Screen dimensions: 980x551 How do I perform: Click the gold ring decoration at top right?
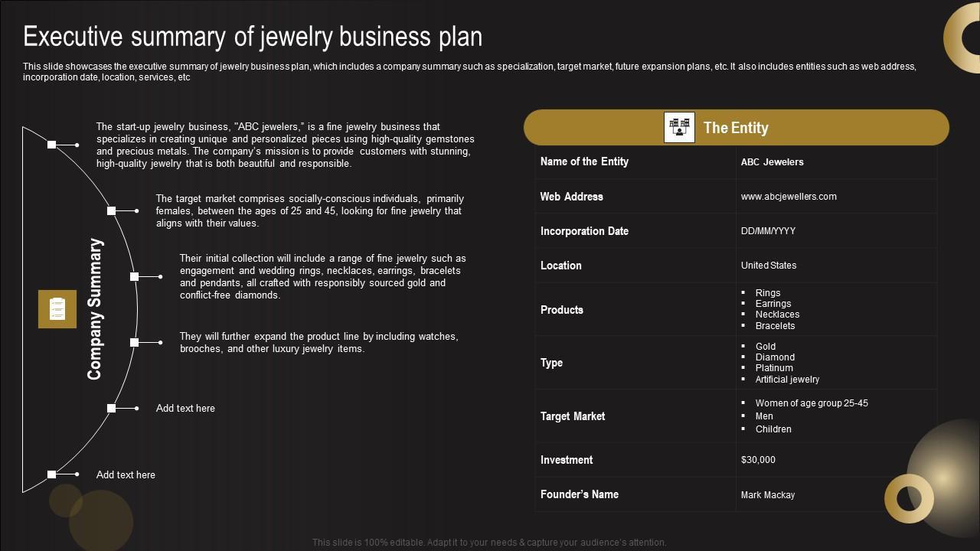963,37
